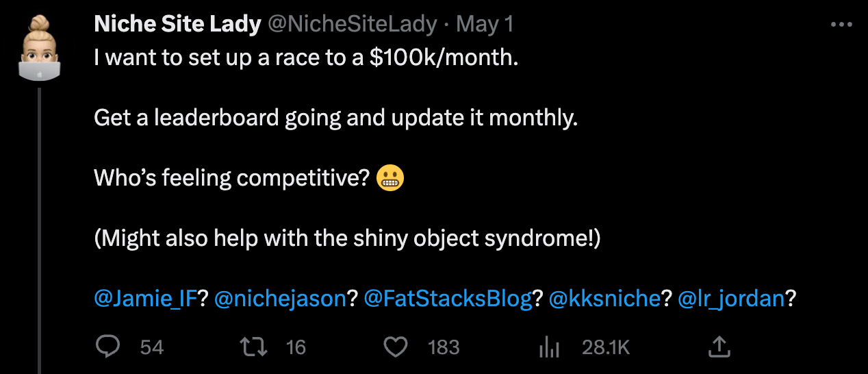Screen dimensions: 868x374
Task: Visit the @Jamie_IF mention
Action: coord(146,299)
